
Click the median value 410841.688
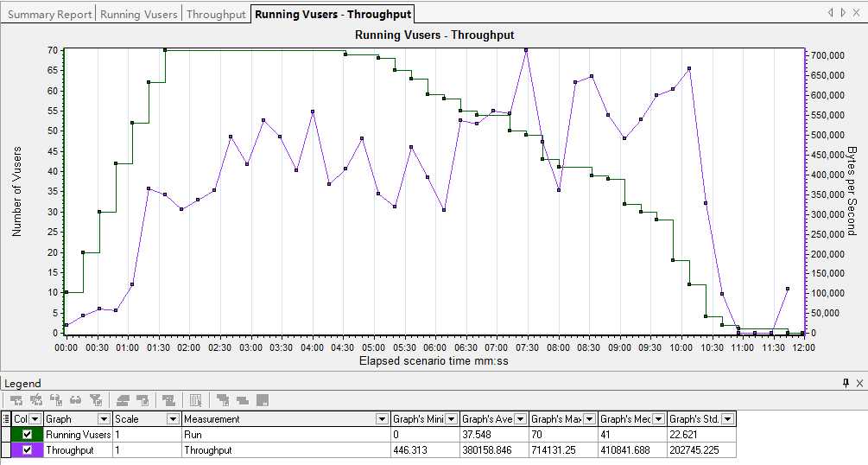[625, 450]
